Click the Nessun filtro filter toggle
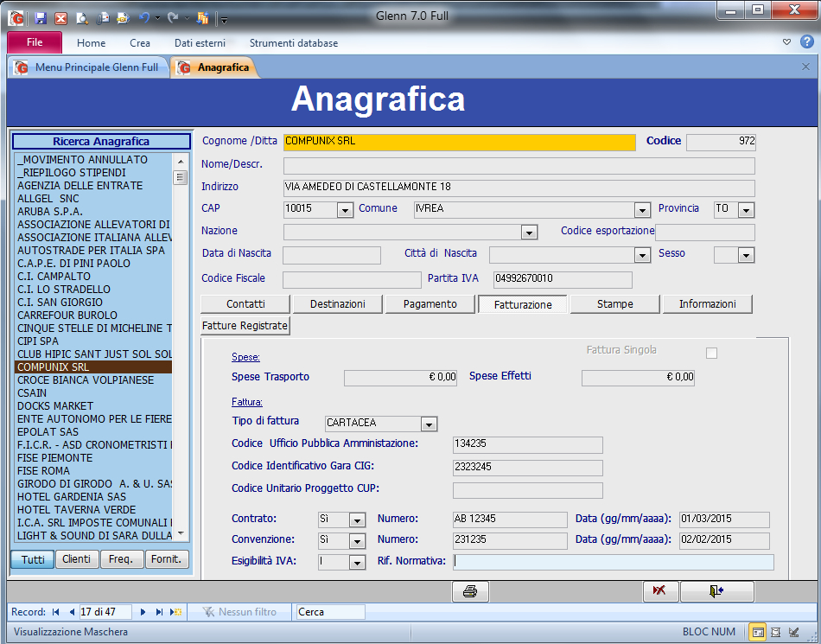Viewport: 821px width, 644px height. point(239,612)
